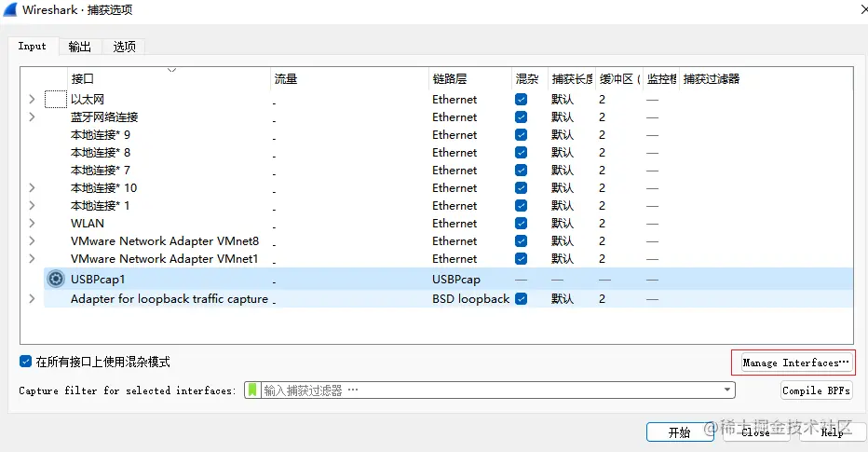868x452 pixels.
Task: Select the USBPcap1 interface row
Action: point(448,279)
